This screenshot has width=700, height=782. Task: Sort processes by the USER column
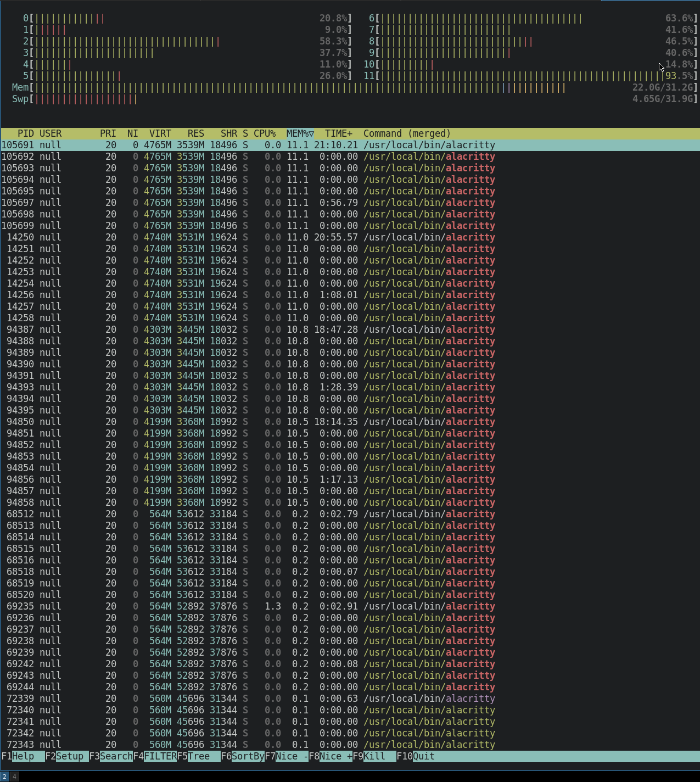51,133
